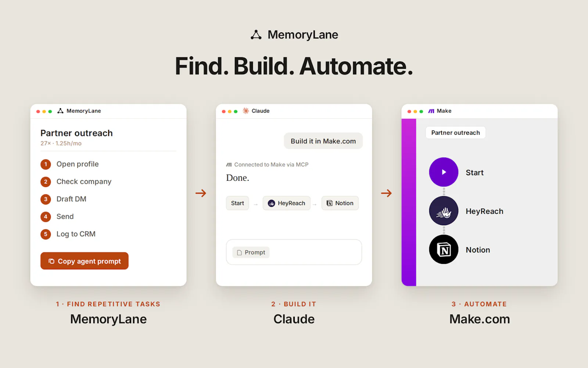Click the document icon in the Prompt chip

click(239, 252)
